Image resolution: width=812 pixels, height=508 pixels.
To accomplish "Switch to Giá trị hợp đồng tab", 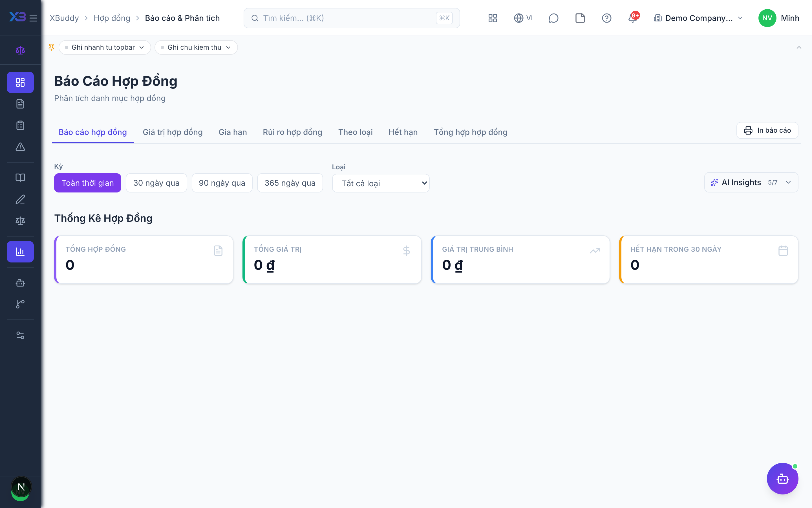I will pos(173,132).
